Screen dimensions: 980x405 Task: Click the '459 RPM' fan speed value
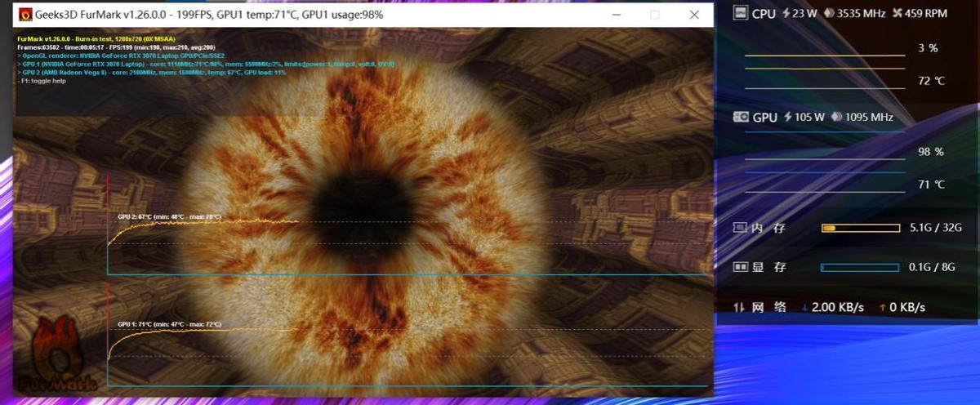926,13
